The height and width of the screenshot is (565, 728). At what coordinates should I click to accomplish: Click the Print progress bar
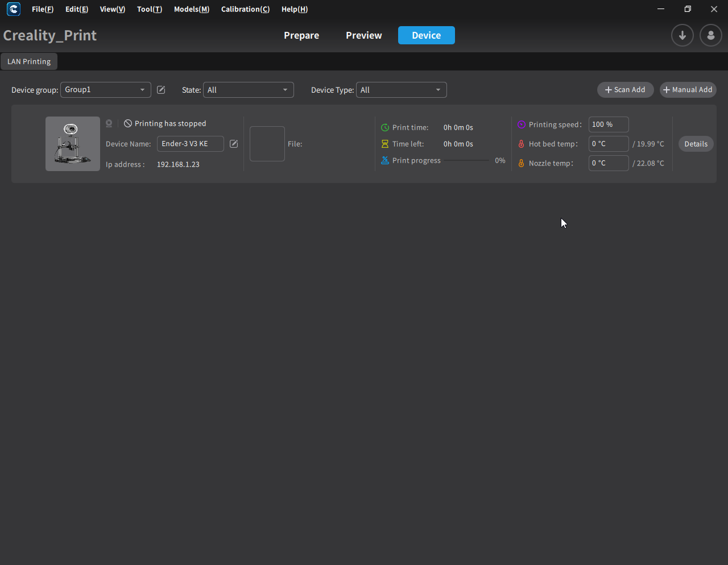point(466,160)
